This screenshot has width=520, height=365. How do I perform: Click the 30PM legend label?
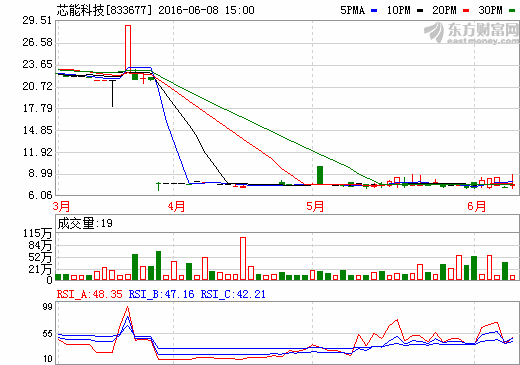(490, 10)
